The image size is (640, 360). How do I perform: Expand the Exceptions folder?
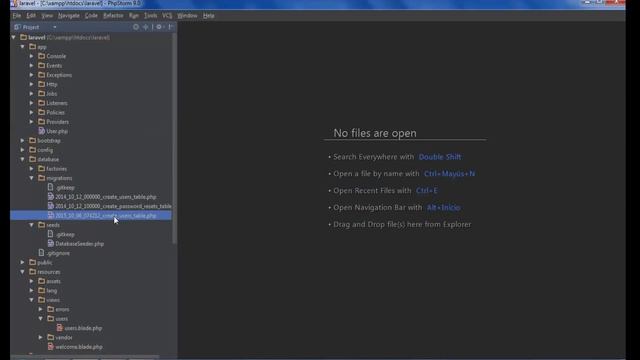click(32, 75)
